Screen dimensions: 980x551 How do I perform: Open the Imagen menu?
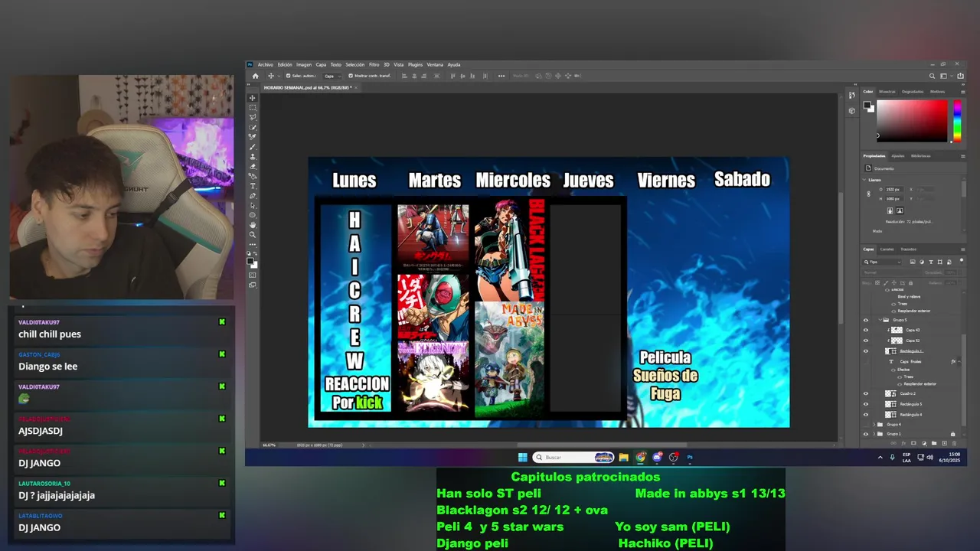pos(304,64)
